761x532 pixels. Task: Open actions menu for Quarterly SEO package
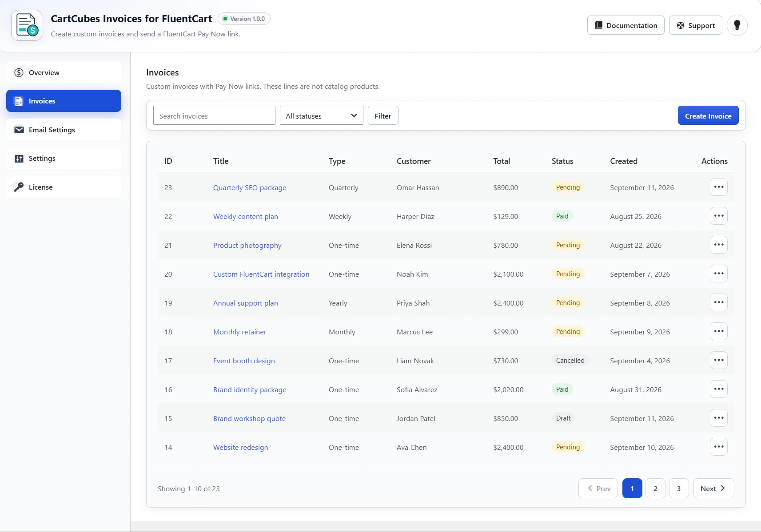click(x=718, y=187)
